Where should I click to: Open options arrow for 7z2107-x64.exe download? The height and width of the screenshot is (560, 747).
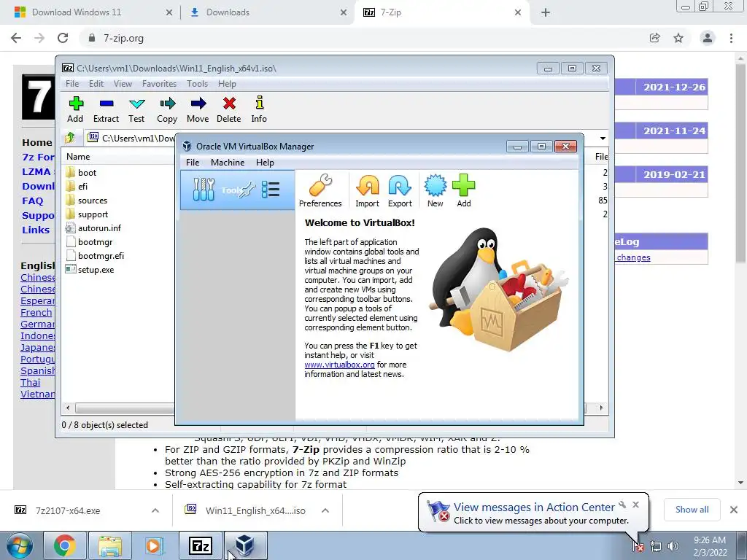[155, 510]
